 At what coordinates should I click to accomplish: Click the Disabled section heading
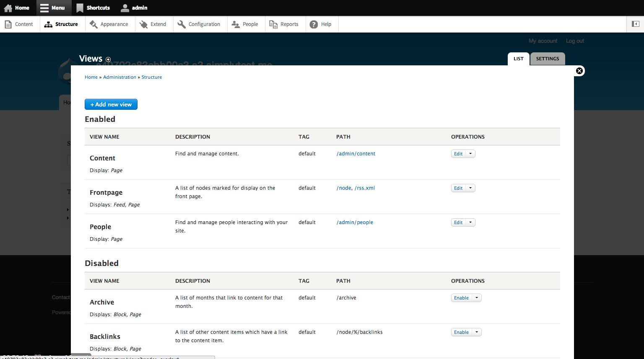click(101, 263)
